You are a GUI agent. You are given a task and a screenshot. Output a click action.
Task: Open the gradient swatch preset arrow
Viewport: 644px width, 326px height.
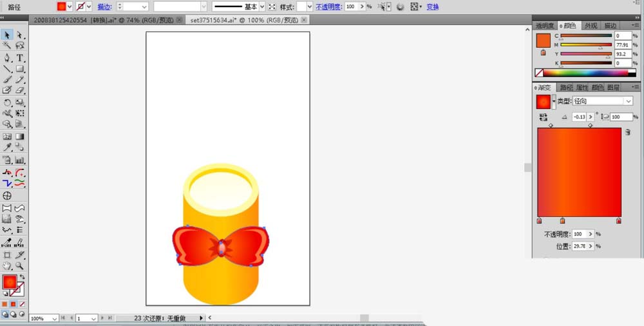pyautogui.click(x=554, y=102)
